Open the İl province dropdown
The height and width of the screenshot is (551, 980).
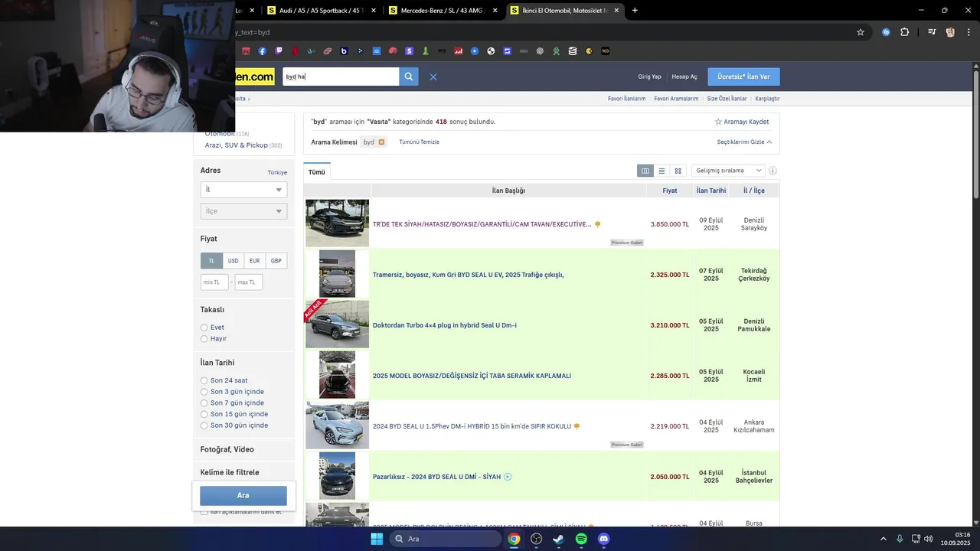point(243,190)
